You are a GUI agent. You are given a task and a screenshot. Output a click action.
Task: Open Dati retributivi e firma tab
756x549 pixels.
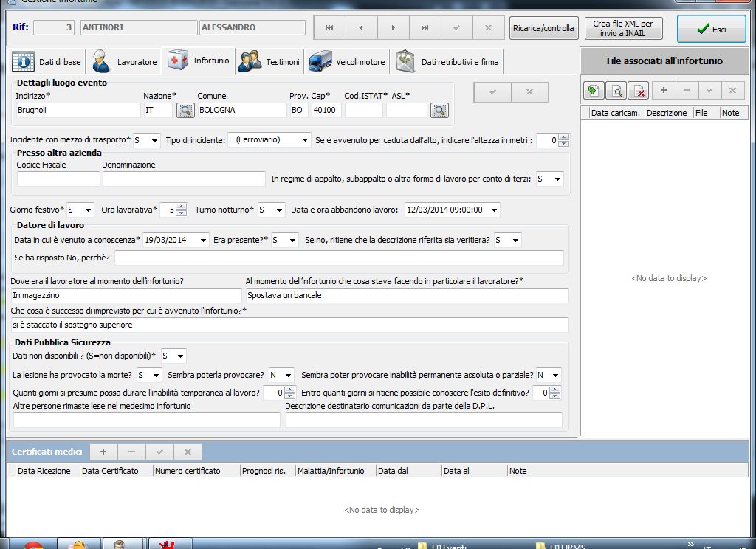pos(447,62)
